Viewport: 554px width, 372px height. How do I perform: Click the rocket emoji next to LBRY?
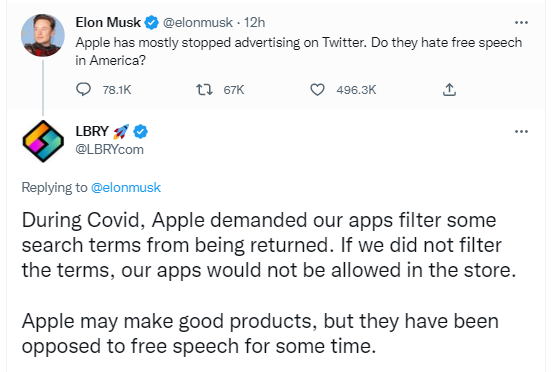(121, 132)
